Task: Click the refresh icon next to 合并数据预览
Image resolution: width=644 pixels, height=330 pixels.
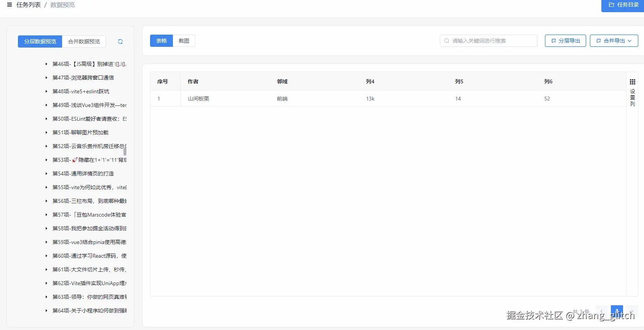Action: point(120,41)
